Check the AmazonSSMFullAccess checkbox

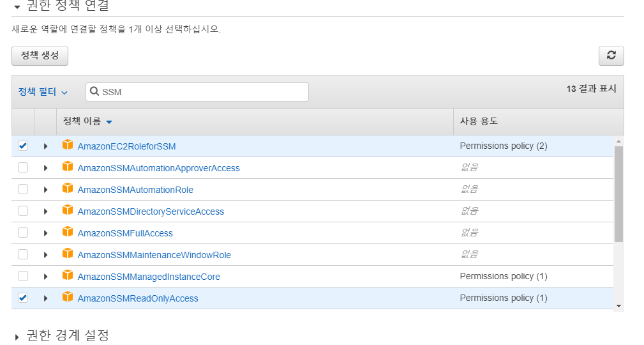point(23,233)
